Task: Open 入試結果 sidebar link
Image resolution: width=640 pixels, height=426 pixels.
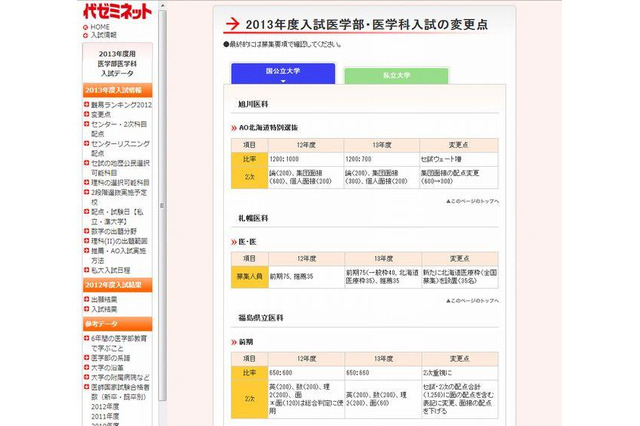Action: pos(104,309)
